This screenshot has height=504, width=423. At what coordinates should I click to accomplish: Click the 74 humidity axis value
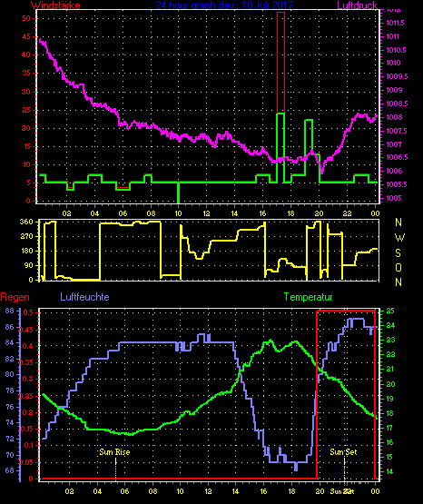point(10,422)
